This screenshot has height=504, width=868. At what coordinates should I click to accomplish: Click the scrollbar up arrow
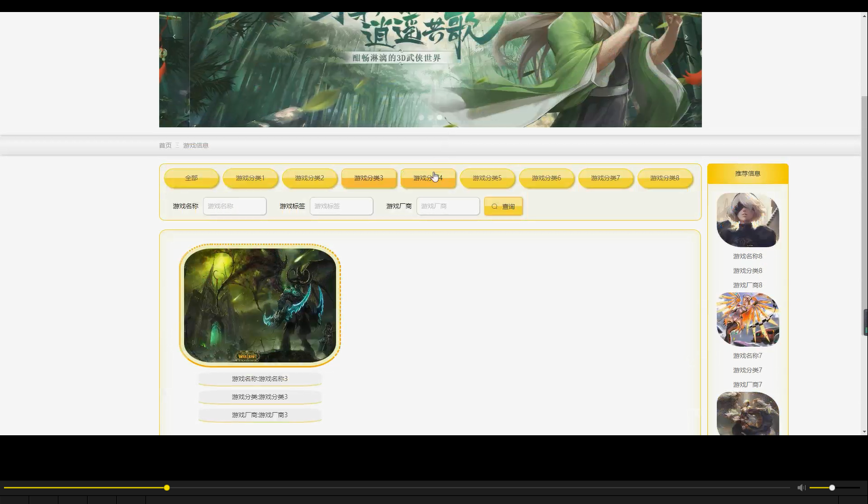coord(865,15)
